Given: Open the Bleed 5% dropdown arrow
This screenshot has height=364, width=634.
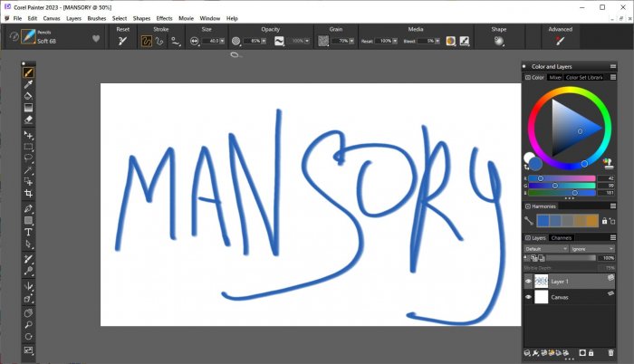Looking at the screenshot, I should 437,41.
